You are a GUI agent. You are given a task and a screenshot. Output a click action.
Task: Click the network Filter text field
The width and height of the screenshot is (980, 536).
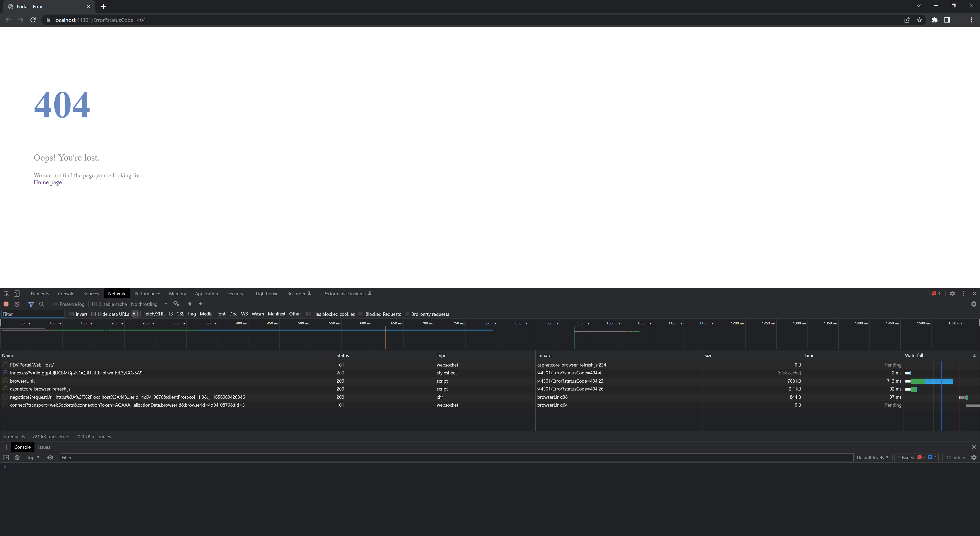pyautogui.click(x=32, y=314)
